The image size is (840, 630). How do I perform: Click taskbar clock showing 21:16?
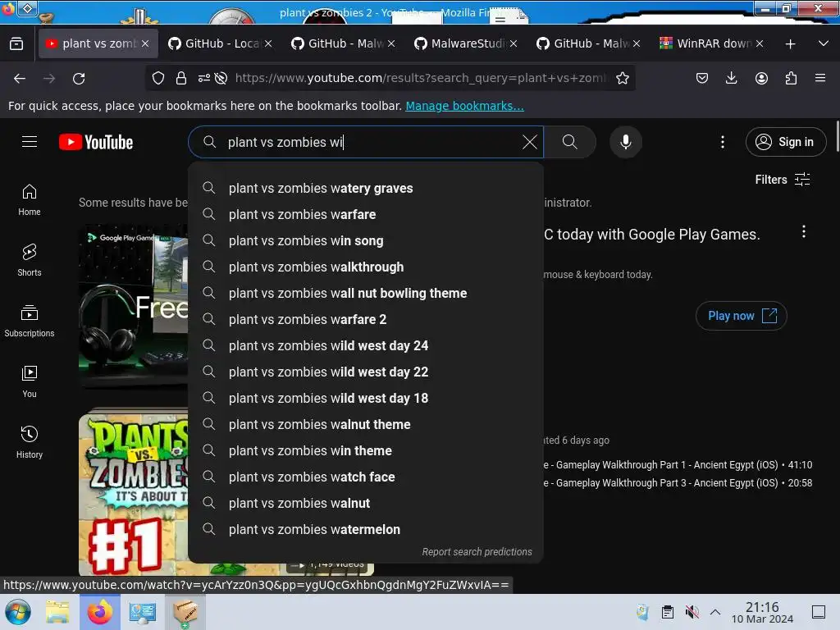pos(762,612)
